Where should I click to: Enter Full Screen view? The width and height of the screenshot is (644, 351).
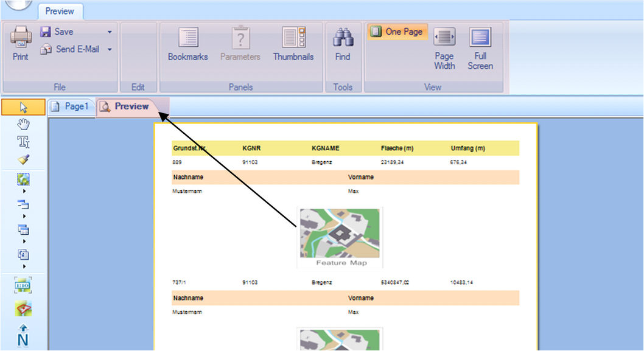(x=480, y=49)
